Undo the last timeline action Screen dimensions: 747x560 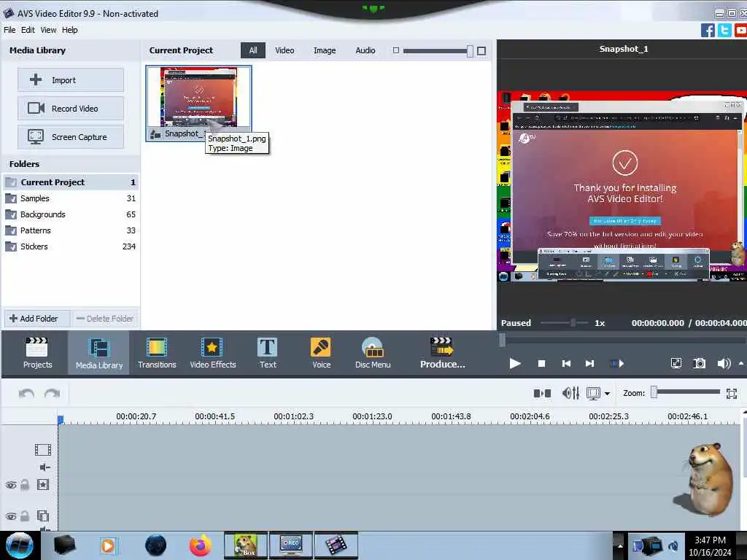26,393
